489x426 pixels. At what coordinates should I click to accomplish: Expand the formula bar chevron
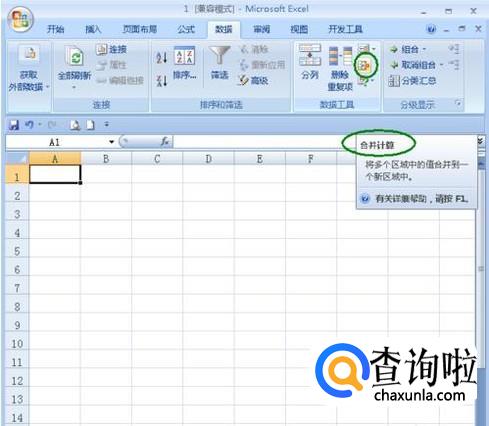coord(480,141)
